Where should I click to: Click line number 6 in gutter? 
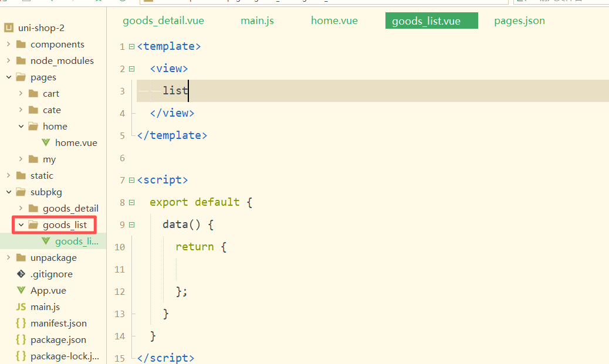click(122, 158)
